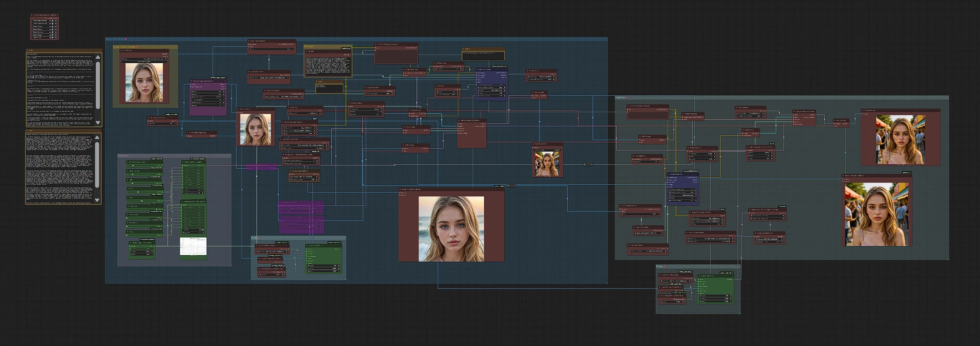The height and width of the screenshot is (346, 980).
Task: Collapse the Resize Image node via title dot
Action: (191, 81)
